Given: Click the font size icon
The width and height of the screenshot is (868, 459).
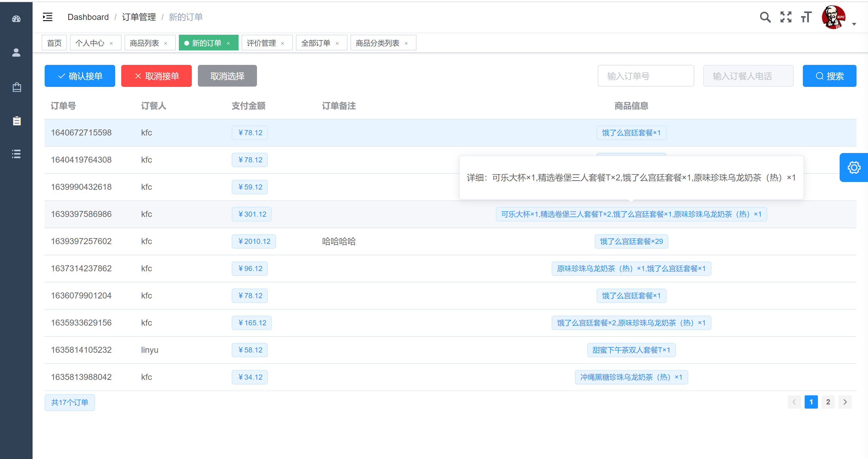Looking at the screenshot, I should 806,17.
